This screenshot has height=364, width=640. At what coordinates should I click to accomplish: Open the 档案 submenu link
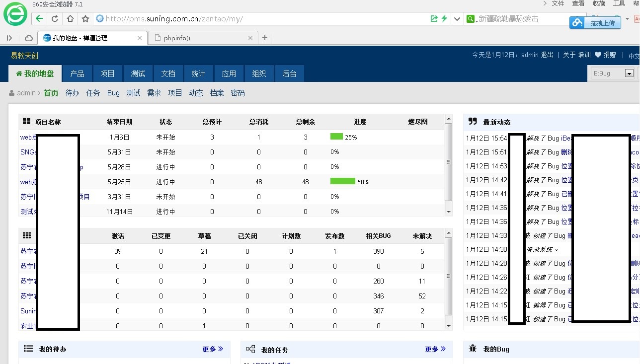coord(217,93)
